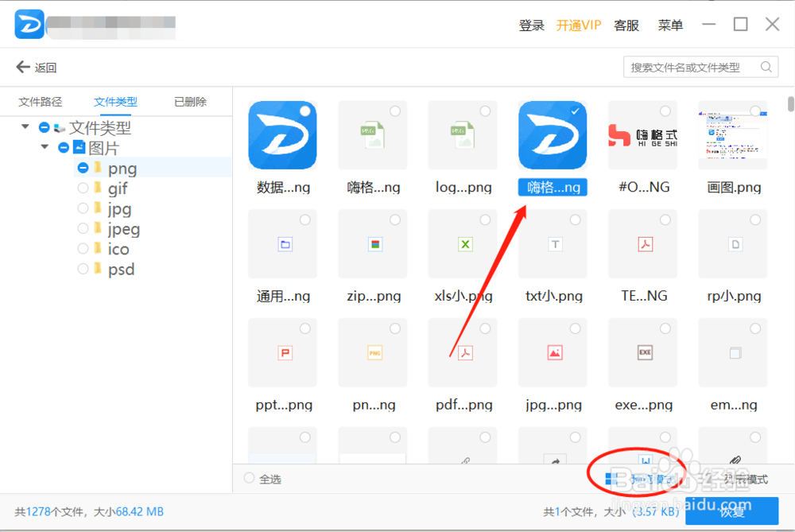Select the jpg tree item
The image size is (795, 532).
pyautogui.click(x=120, y=208)
